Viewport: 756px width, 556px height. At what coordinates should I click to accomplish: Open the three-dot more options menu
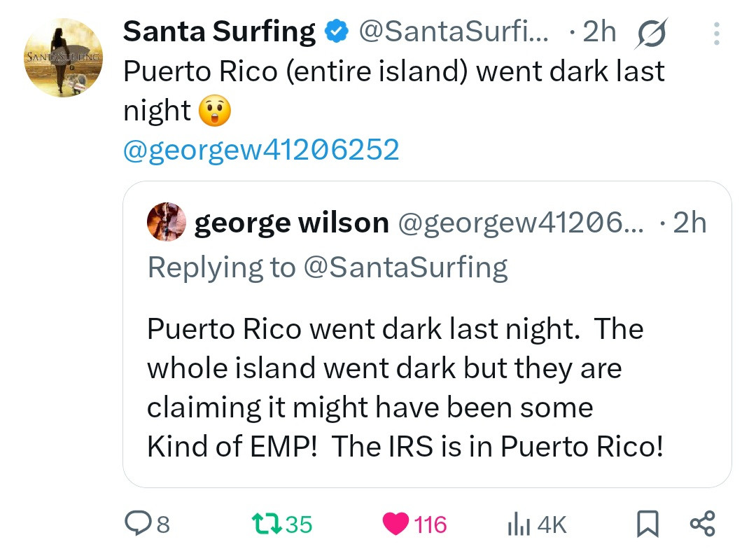tap(716, 33)
